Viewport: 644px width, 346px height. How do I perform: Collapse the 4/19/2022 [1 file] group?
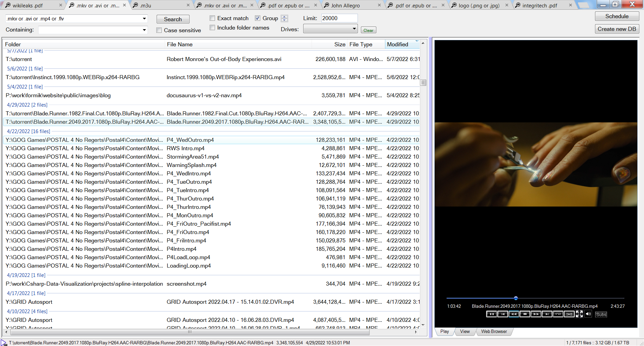(26, 275)
